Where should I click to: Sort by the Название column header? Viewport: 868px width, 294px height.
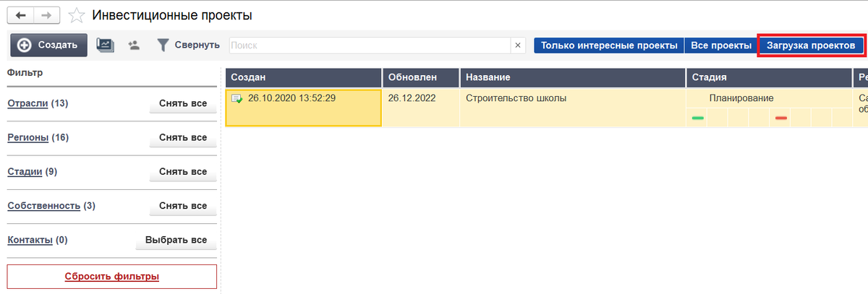click(x=573, y=77)
